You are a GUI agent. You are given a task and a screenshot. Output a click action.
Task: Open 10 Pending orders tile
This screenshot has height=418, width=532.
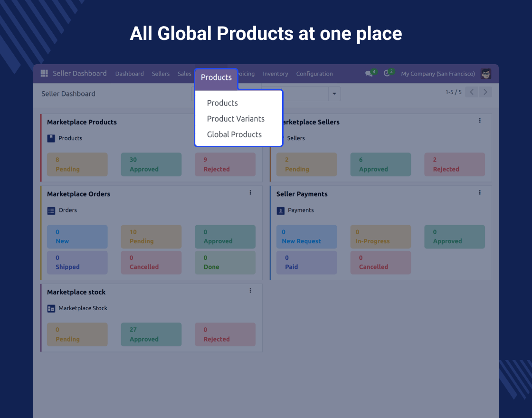pyautogui.click(x=152, y=237)
